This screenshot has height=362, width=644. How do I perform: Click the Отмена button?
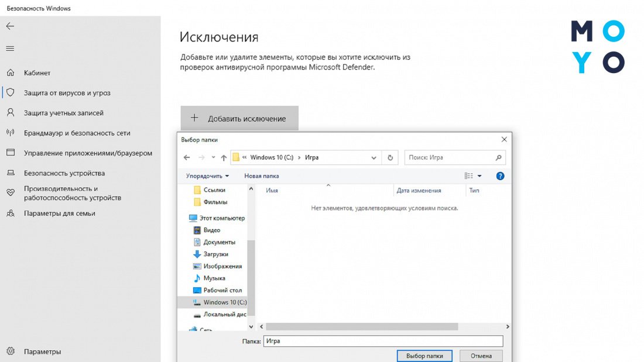coord(481,356)
